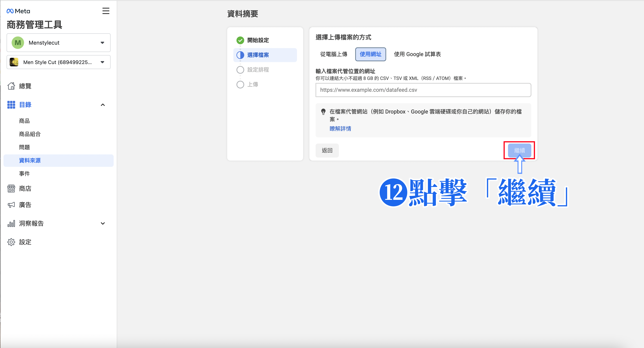The height and width of the screenshot is (348, 644).
Task: Click the 商務管理工具 title
Action: [35, 25]
